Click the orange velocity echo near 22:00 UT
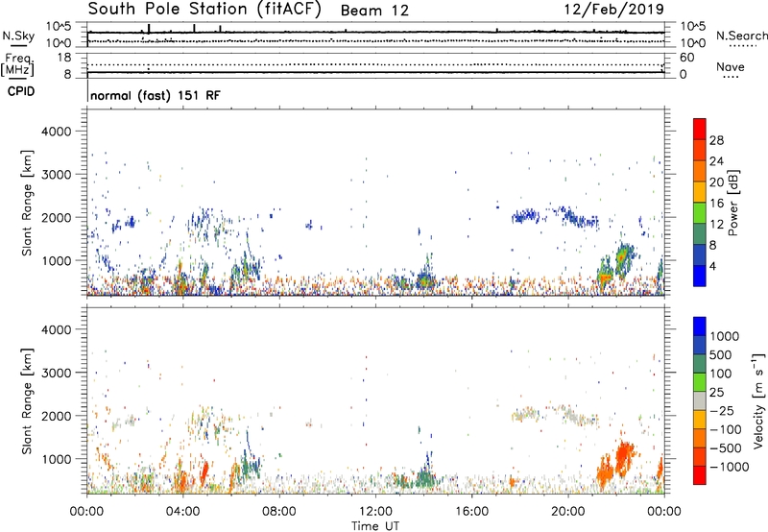This screenshot has height=532, width=768. point(623,458)
